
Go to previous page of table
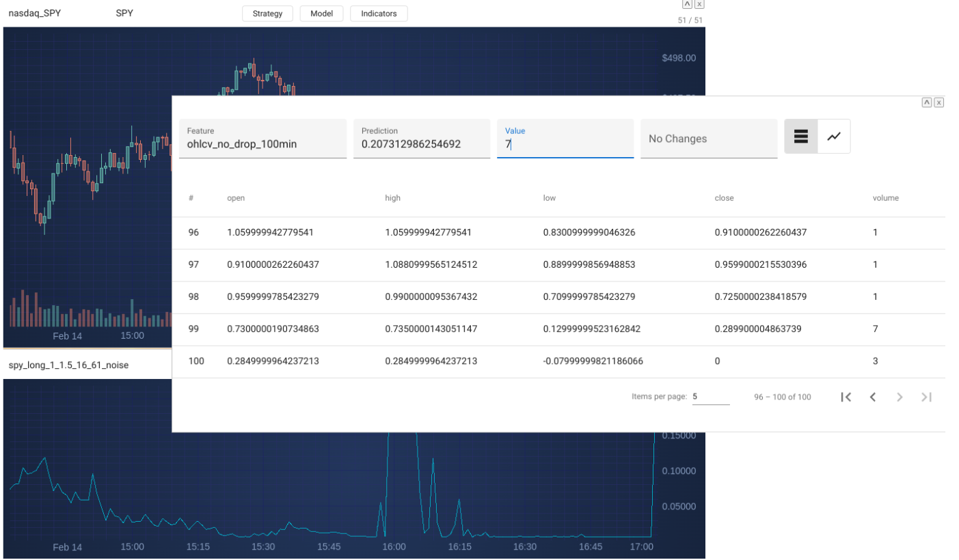pos(873,397)
